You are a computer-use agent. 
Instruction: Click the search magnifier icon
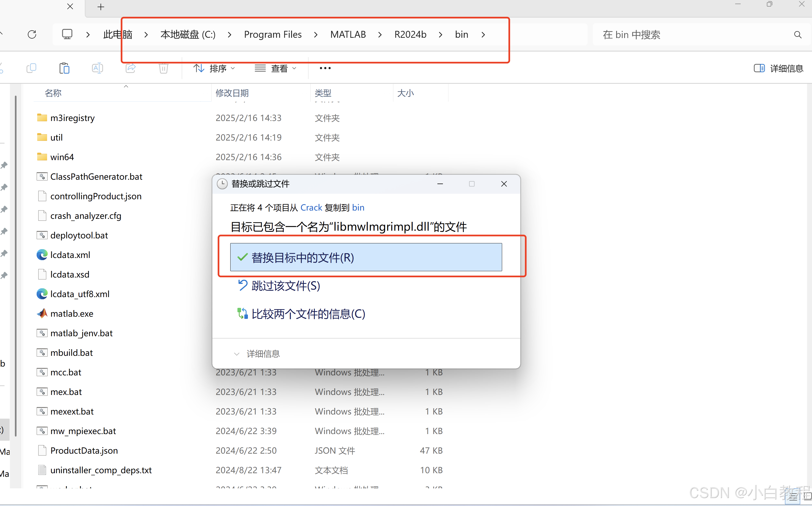point(798,35)
